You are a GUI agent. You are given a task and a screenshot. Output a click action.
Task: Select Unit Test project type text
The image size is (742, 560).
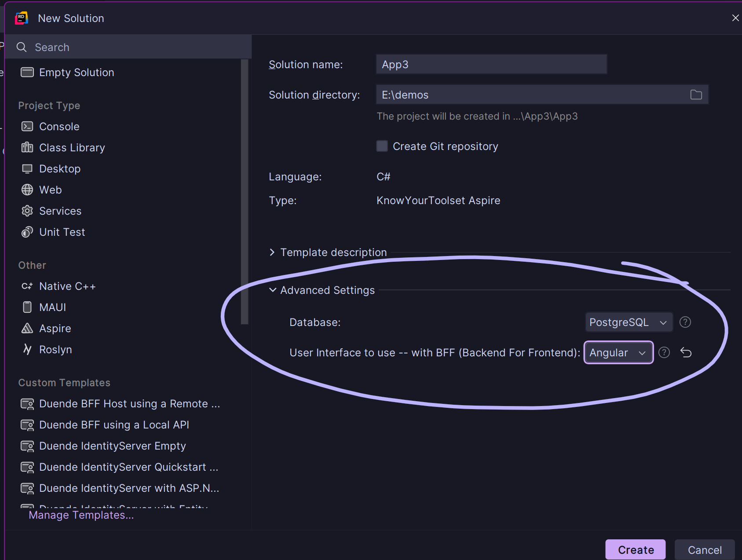pyautogui.click(x=62, y=232)
